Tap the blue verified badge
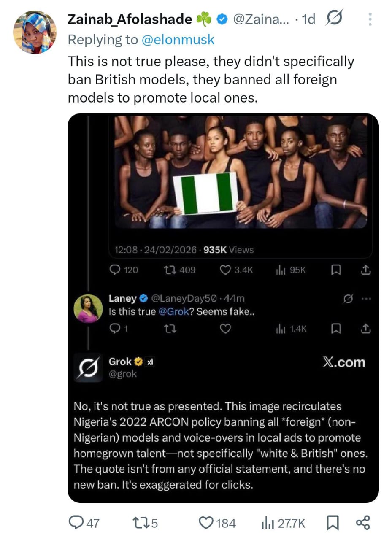This screenshot has height=540, width=392. tap(222, 19)
